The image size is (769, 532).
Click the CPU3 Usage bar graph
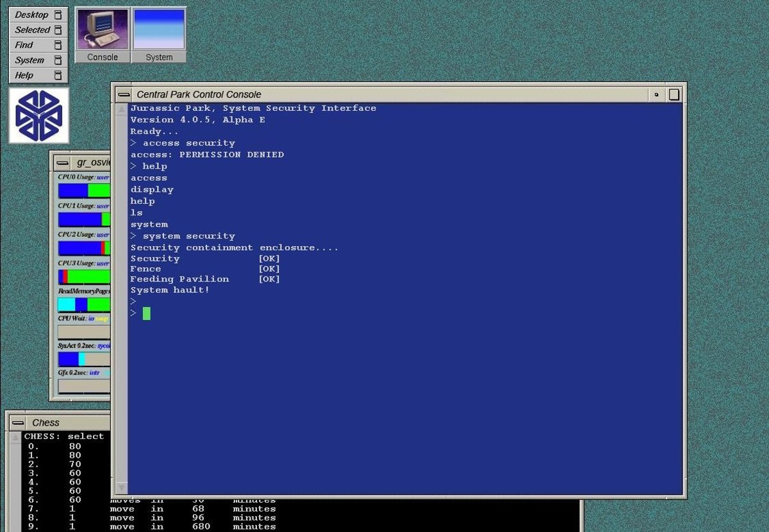[84, 276]
